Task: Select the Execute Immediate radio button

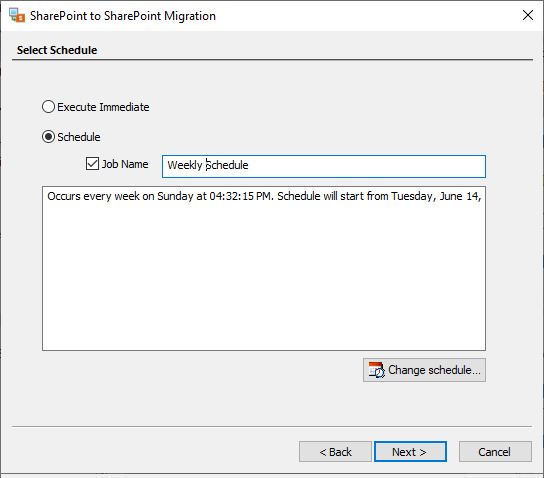Action: coord(48,107)
